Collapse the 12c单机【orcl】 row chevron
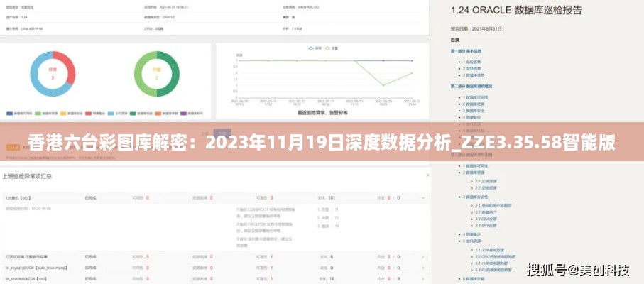This screenshot has height=284, width=644. (423, 198)
